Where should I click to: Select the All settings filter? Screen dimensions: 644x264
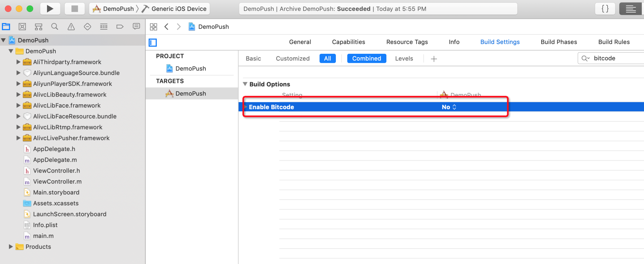pos(327,58)
